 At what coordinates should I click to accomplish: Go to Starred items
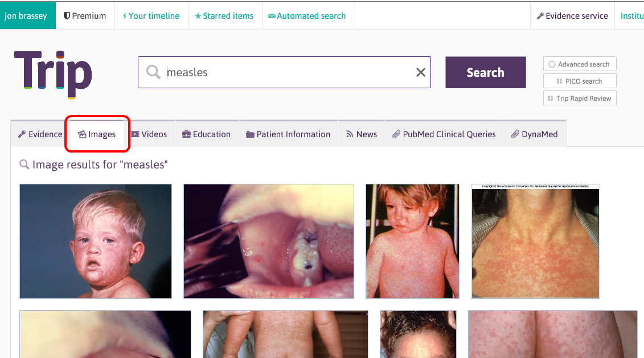tap(224, 16)
